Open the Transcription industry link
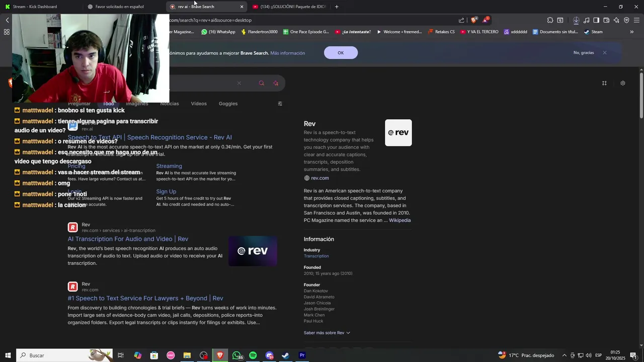 tap(316, 256)
